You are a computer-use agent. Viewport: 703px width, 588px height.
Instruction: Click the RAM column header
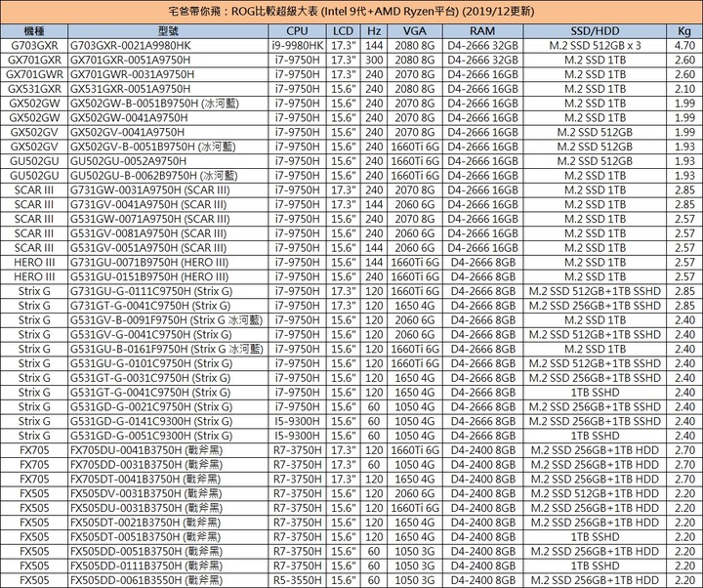tap(483, 31)
